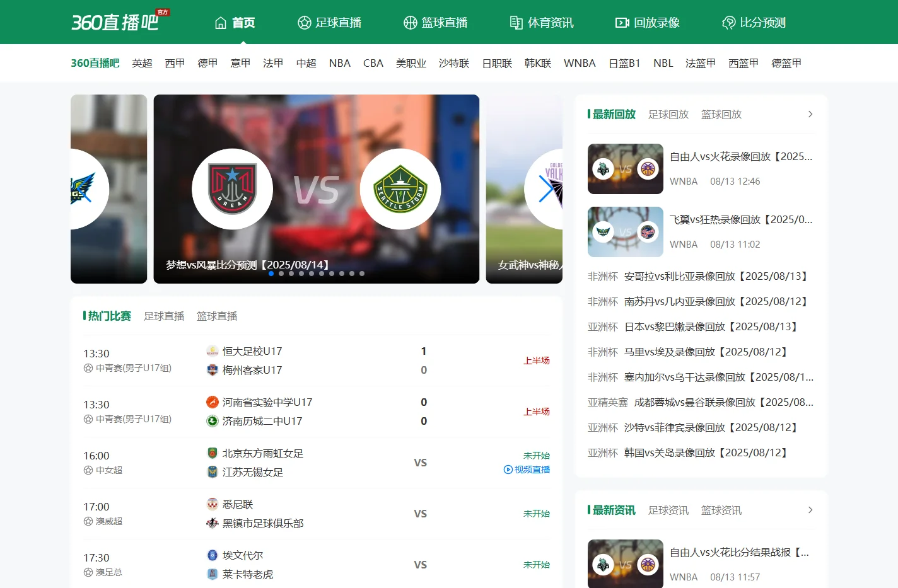Click the 360直播吧 site logo
This screenshot has width=898, height=588.
pos(120,21)
